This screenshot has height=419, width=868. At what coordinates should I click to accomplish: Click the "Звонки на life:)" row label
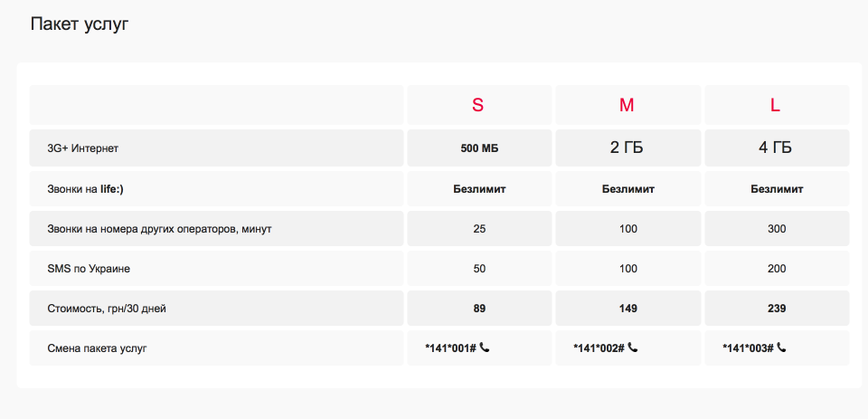pos(91,189)
